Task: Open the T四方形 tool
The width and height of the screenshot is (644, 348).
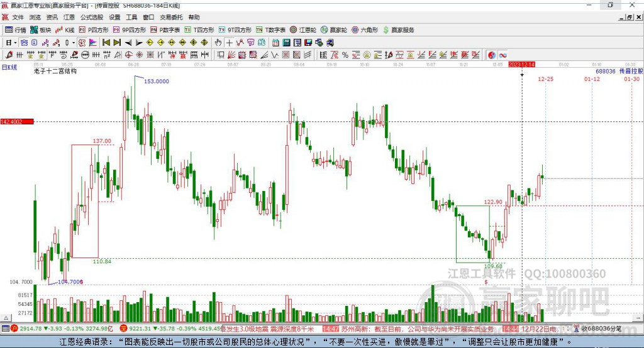Action: click(x=199, y=30)
